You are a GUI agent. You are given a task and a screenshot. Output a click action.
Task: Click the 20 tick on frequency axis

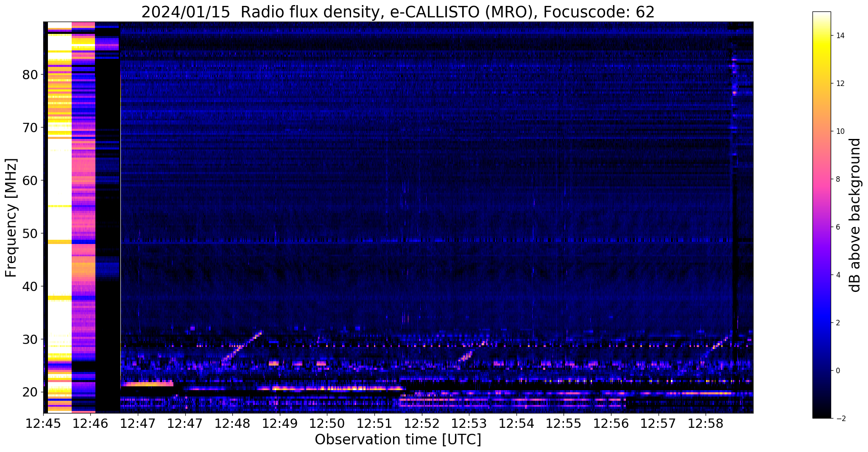pyautogui.click(x=30, y=393)
